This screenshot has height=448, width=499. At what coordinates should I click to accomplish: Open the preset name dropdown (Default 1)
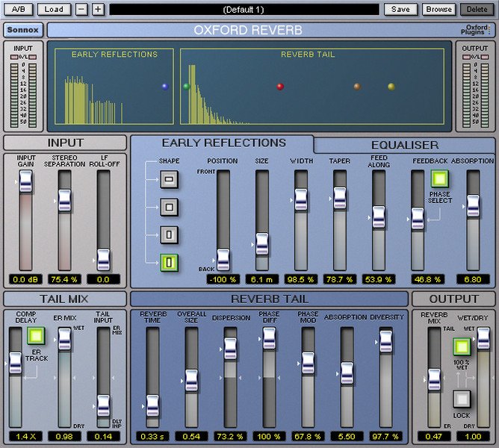(244, 9)
